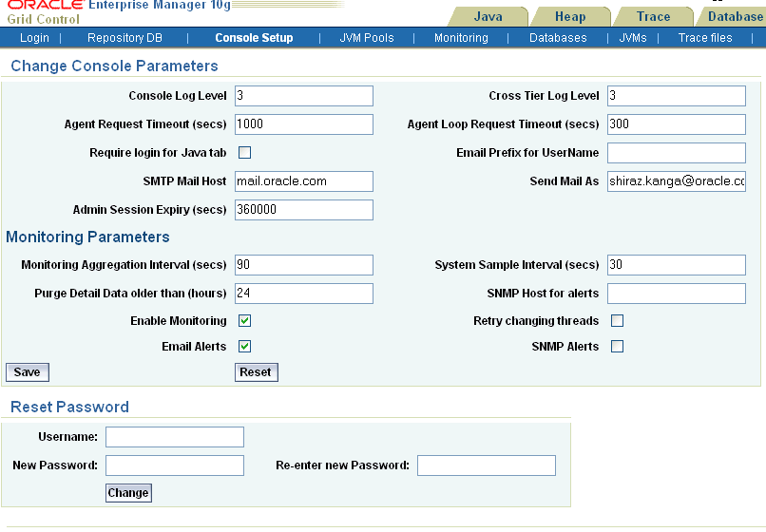Select Repository DB in the navigation bar
The image size is (766, 532).
click(x=124, y=38)
